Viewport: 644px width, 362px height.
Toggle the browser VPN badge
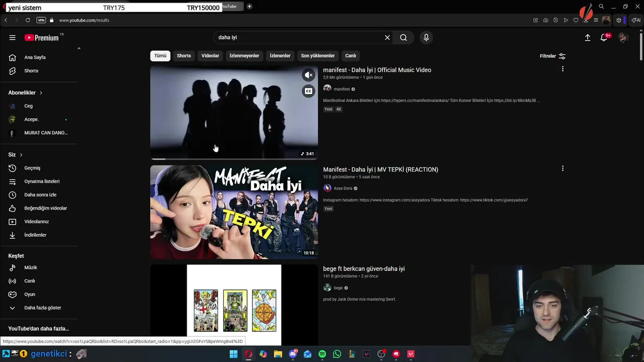click(x=41, y=20)
